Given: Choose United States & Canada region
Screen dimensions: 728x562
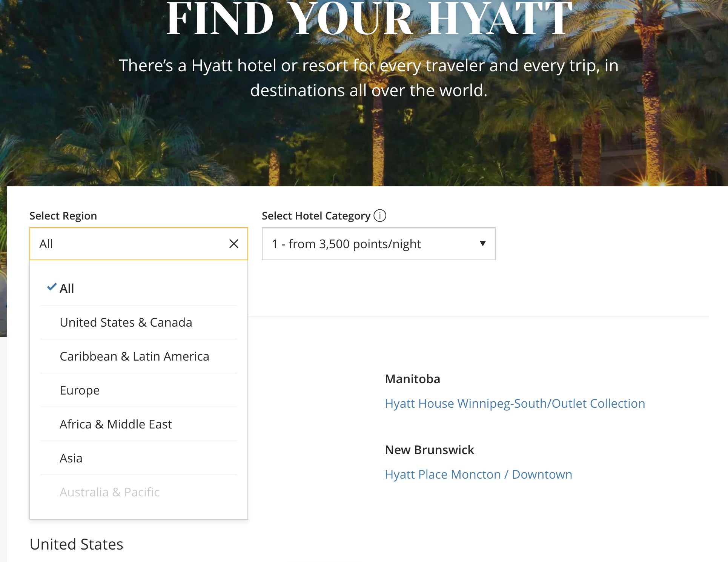Looking at the screenshot, I should coord(139,322).
